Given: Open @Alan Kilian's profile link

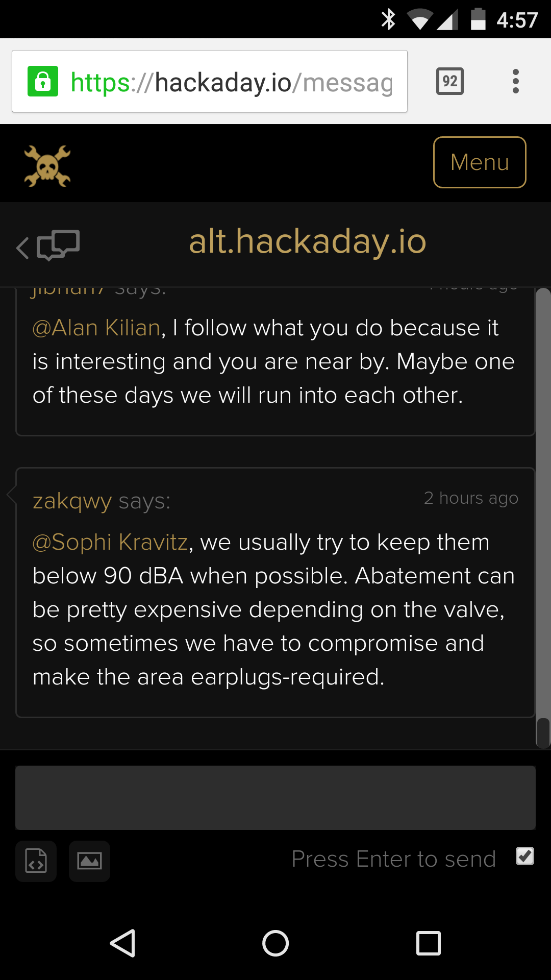Looking at the screenshot, I should [x=95, y=328].
